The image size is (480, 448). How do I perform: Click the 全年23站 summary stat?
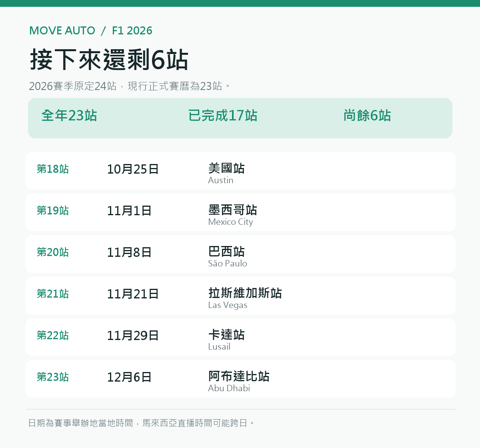69,116
